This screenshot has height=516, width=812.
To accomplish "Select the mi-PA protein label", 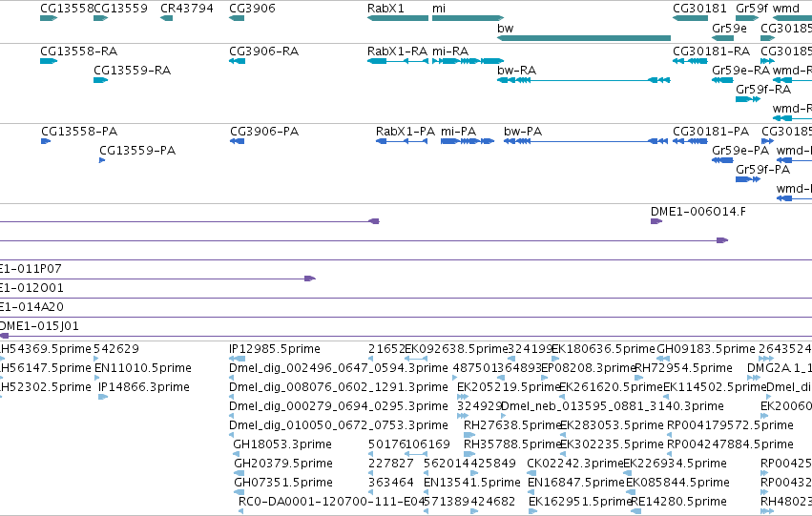I will pos(458,132).
